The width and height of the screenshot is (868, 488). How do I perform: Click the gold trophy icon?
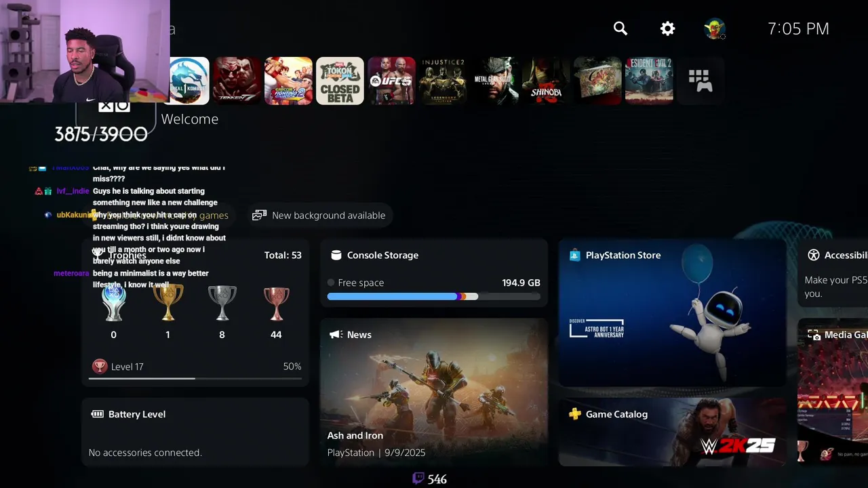167,303
